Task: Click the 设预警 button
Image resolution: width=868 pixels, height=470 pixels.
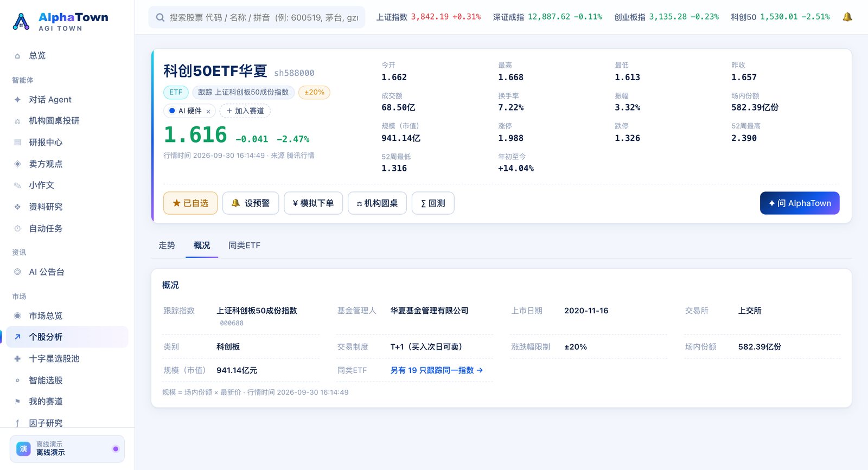Action: (x=251, y=203)
